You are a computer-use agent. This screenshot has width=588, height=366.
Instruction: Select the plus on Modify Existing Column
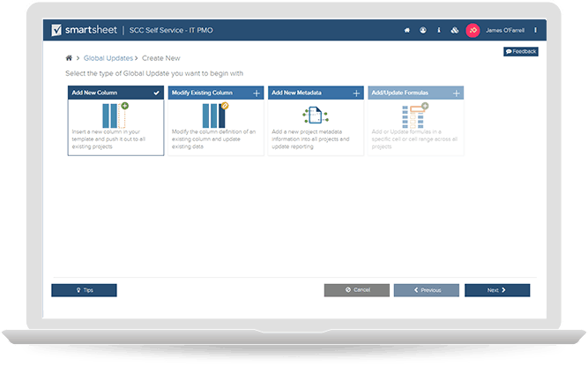pos(257,92)
